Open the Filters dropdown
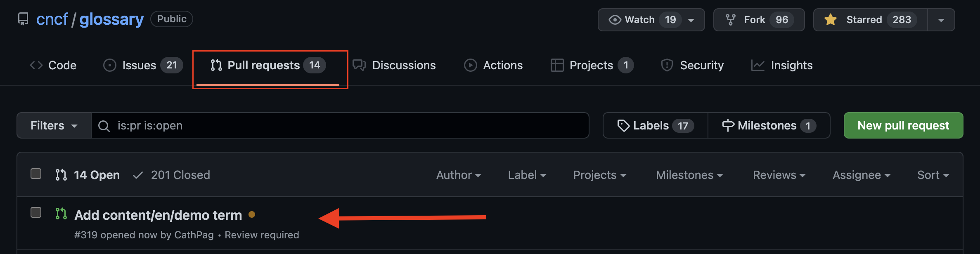Screen dimensions: 980x254 [x=54, y=125]
